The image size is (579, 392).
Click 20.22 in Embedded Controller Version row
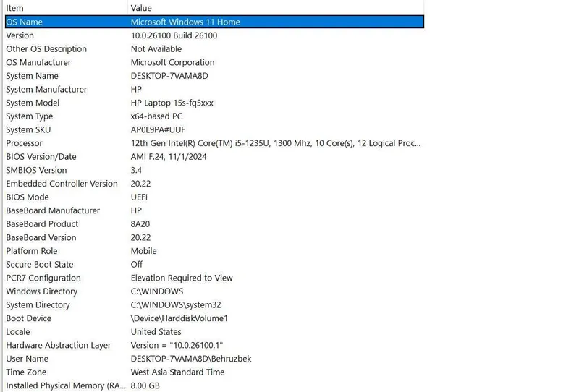coord(140,184)
